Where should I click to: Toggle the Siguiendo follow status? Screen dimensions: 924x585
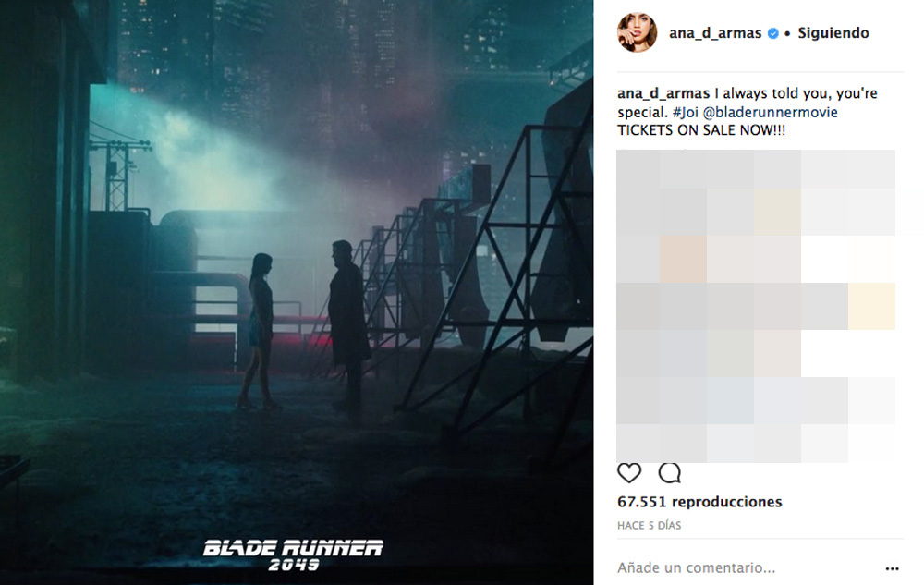click(833, 33)
